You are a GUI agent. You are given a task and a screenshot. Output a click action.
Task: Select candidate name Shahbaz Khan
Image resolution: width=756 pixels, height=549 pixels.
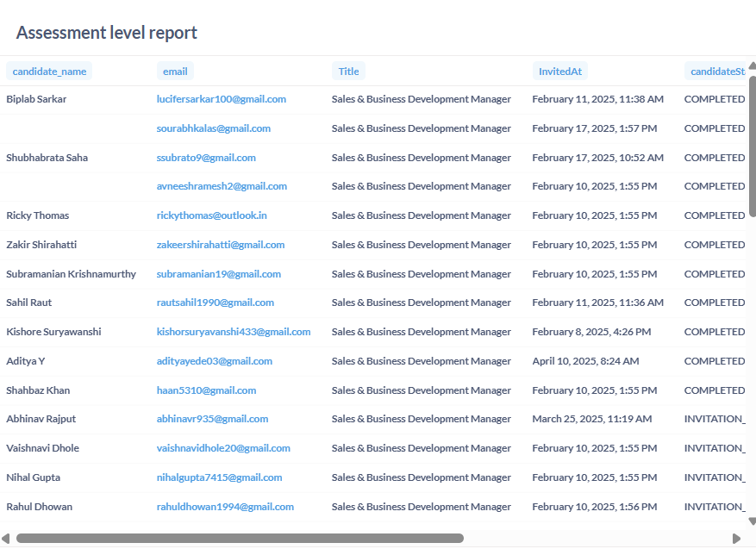click(38, 391)
